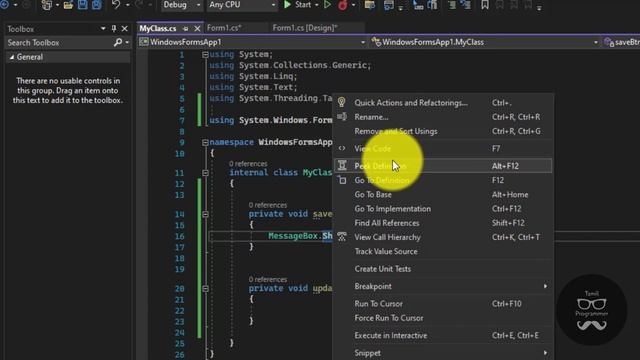
Task: Choose Find All References
Action: click(x=443, y=223)
